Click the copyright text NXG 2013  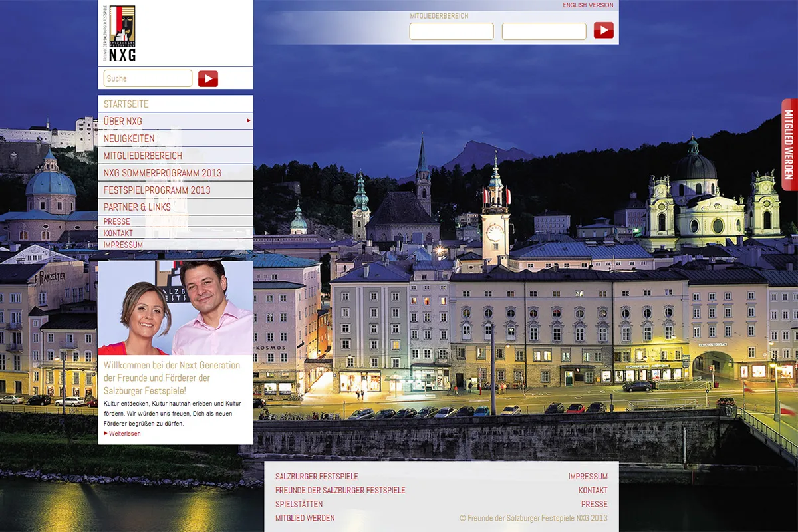533,518
